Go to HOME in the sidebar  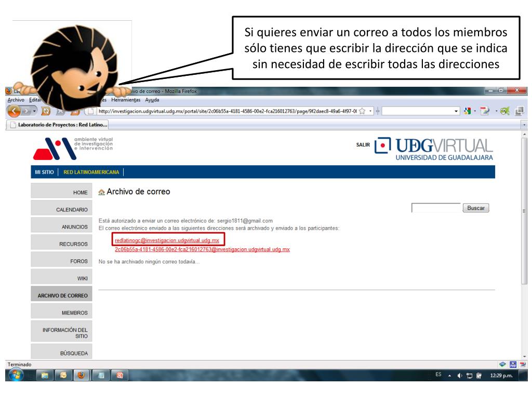click(61, 191)
